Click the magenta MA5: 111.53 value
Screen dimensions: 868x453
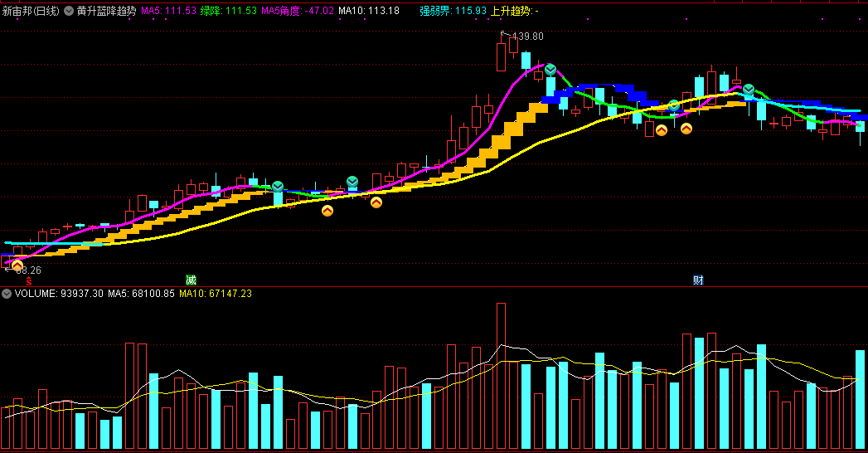(168, 11)
